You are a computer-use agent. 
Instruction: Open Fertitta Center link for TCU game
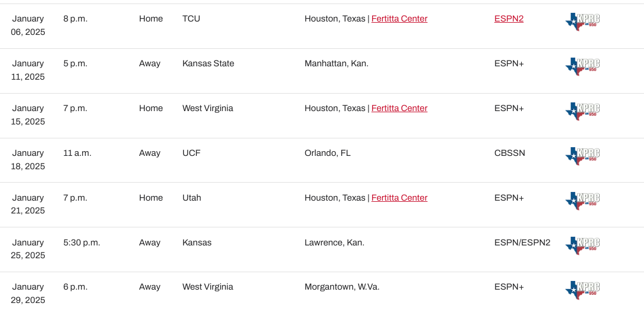[399, 19]
